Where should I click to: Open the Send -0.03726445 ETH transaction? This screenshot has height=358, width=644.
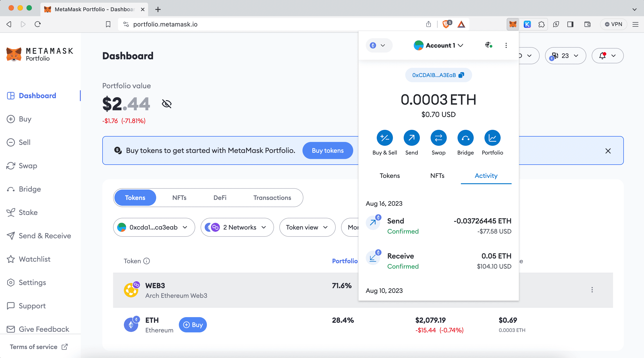[438, 226]
